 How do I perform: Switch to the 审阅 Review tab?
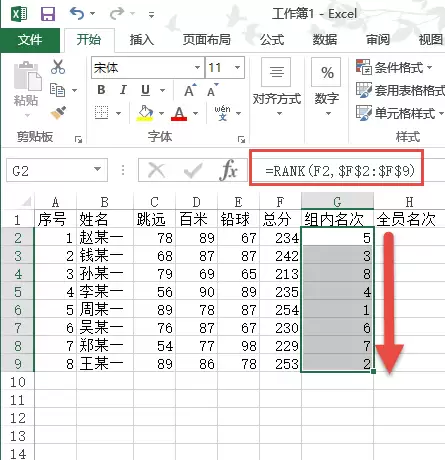(378, 40)
